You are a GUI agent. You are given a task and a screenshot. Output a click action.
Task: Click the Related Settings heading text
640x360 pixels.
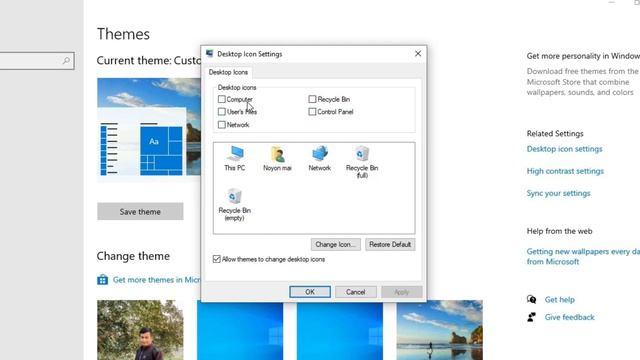click(555, 133)
